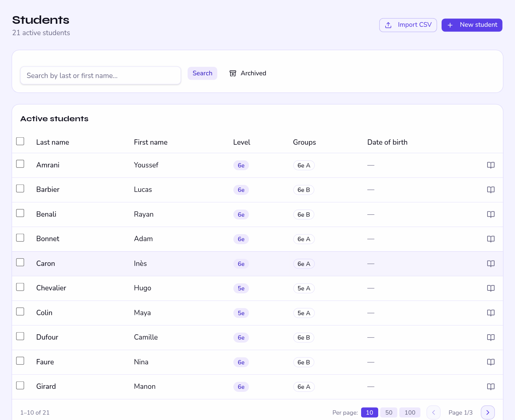
Task: Click last name Barbier
Action: 48,190
